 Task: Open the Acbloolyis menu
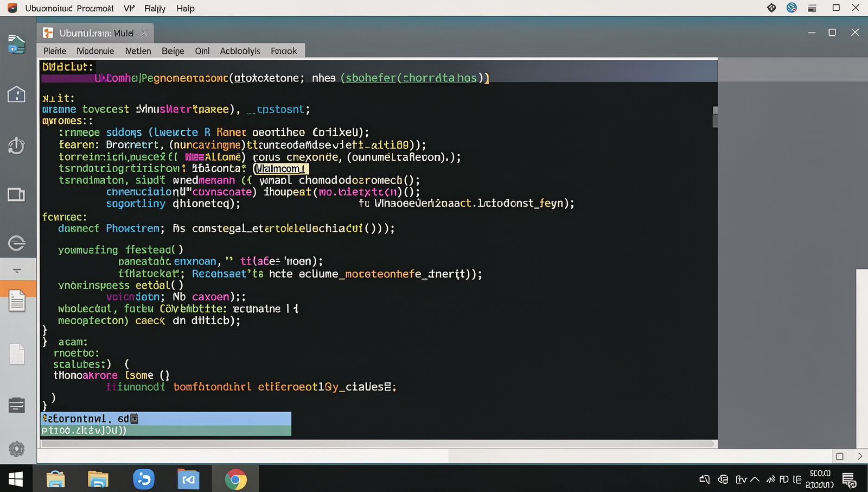240,51
